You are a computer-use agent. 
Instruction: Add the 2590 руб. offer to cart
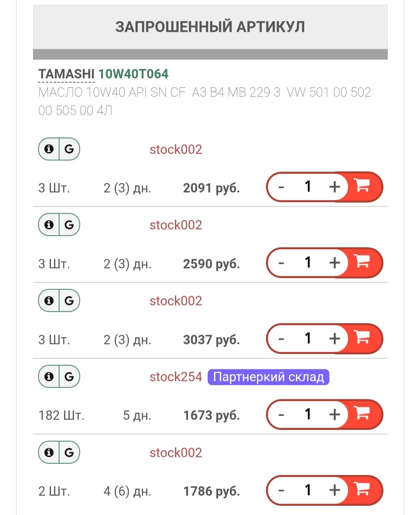tap(362, 263)
